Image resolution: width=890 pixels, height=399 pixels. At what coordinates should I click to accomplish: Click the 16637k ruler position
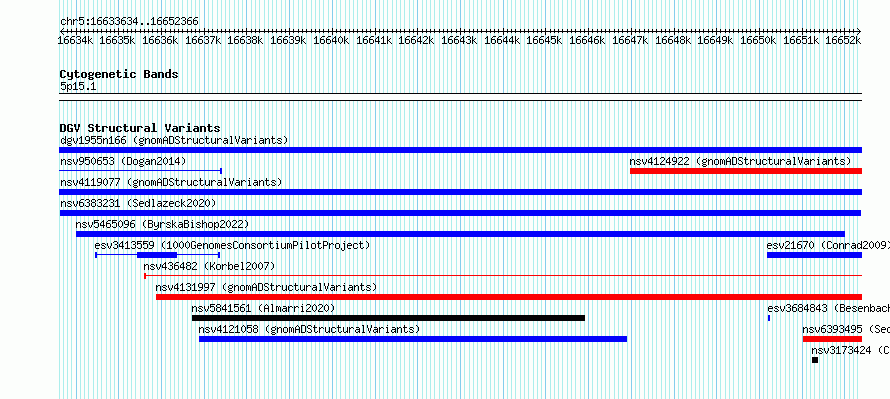[203, 40]
